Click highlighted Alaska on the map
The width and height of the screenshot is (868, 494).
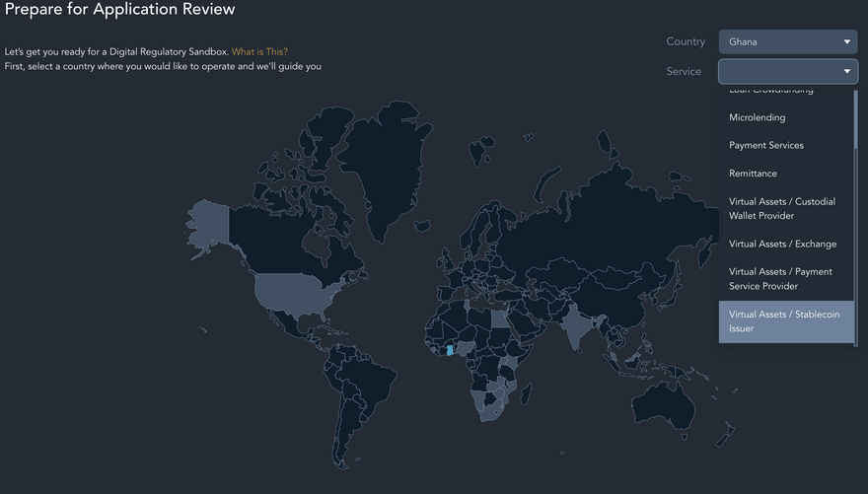point(207,222)
